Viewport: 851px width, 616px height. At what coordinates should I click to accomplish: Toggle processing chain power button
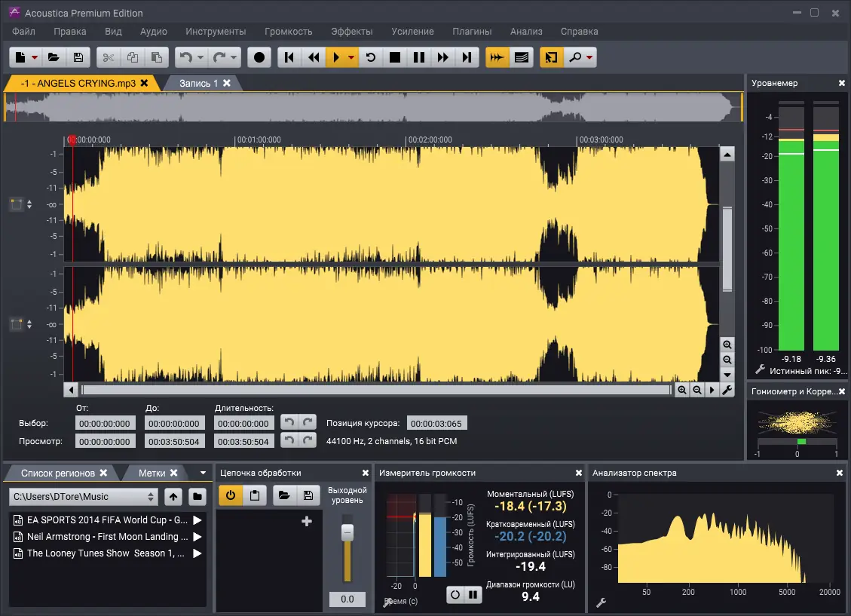[231, 495]
